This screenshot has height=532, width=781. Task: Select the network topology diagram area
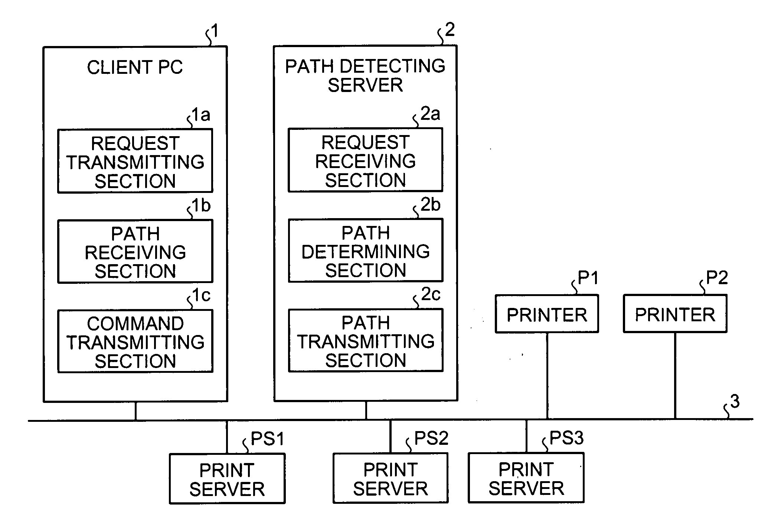tap(390, 266)
